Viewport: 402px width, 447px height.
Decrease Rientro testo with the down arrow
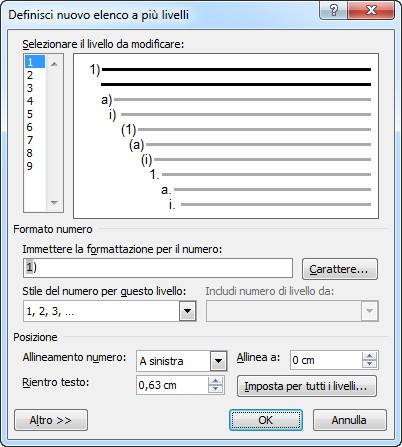[216, 389]
